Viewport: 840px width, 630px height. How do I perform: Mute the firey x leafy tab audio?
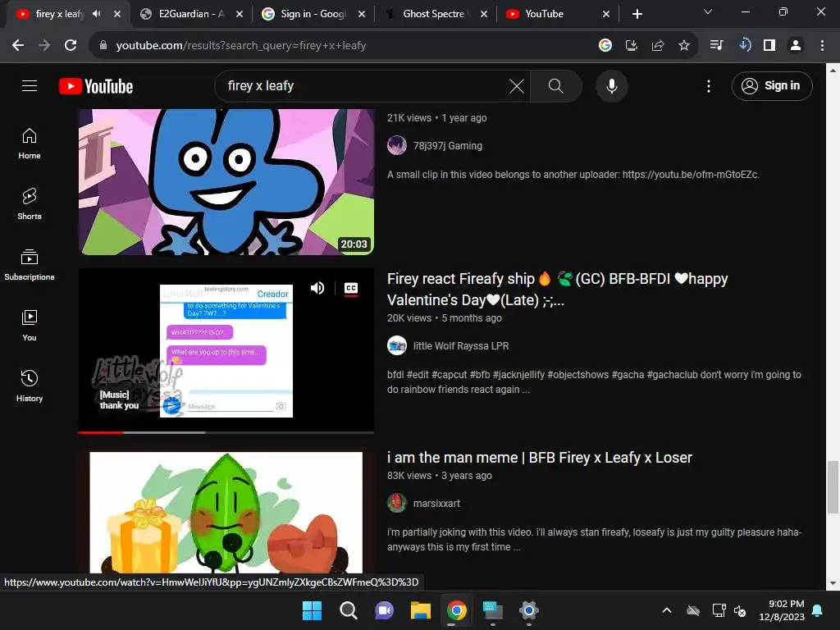pos(97,14)
